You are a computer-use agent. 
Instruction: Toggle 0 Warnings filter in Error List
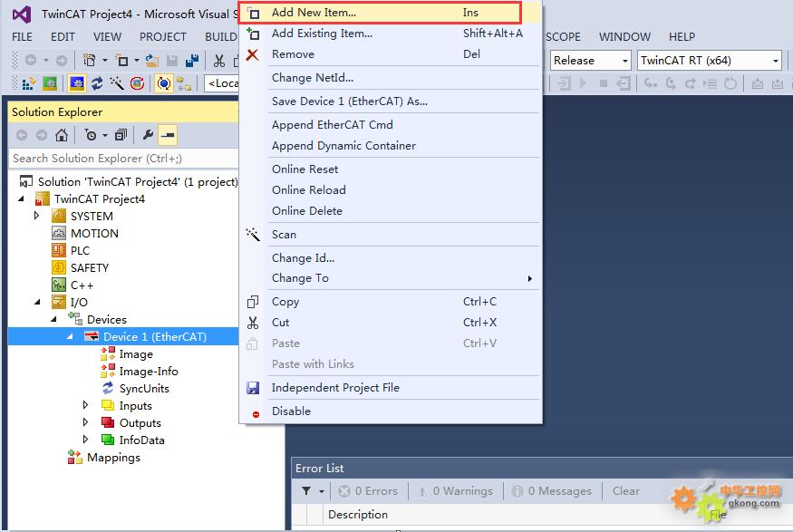tap(456, 491)
